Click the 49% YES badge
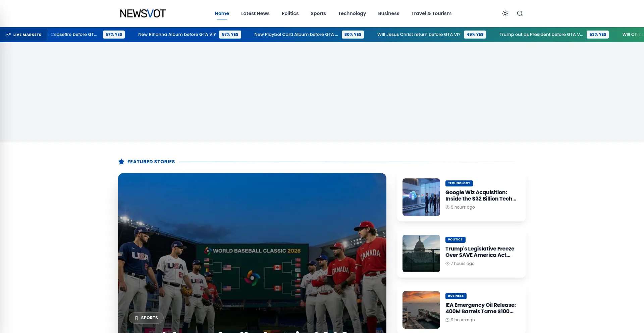Screen dimensions: 644x333 pos(475,35)
